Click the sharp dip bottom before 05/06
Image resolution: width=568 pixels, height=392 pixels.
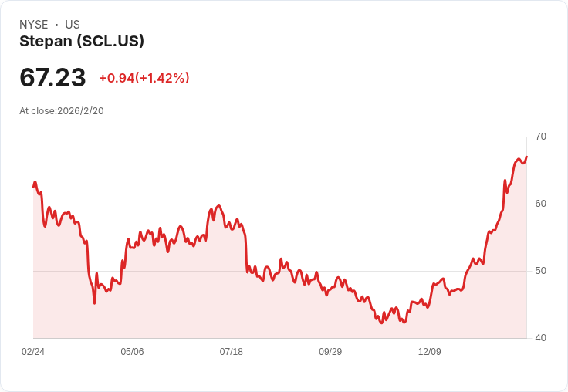[x=94, y=303]
